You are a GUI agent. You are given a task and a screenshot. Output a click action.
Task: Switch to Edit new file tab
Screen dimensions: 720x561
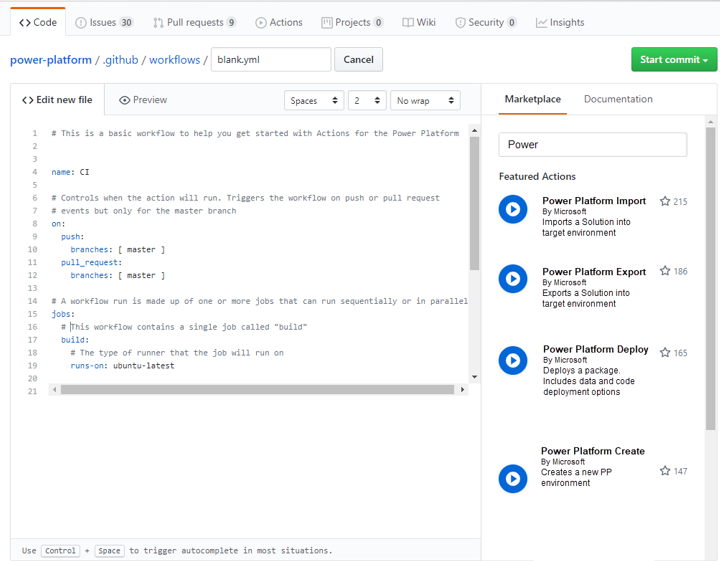57,100
